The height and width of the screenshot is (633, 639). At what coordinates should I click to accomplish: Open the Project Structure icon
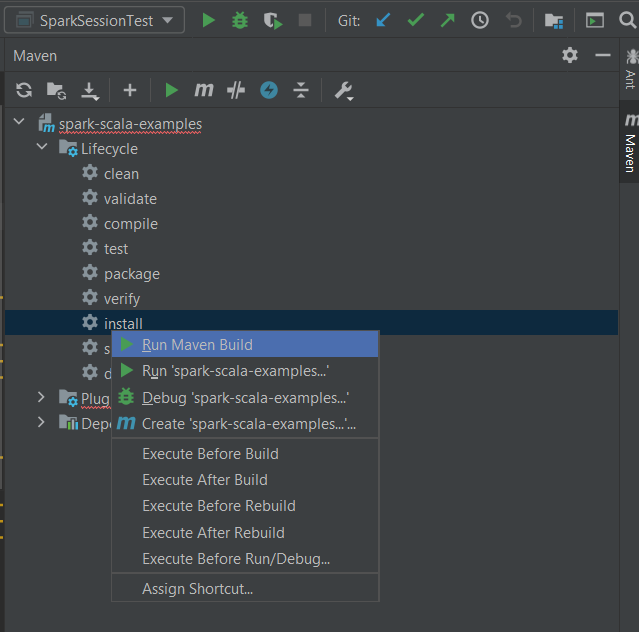click(554, 20)
